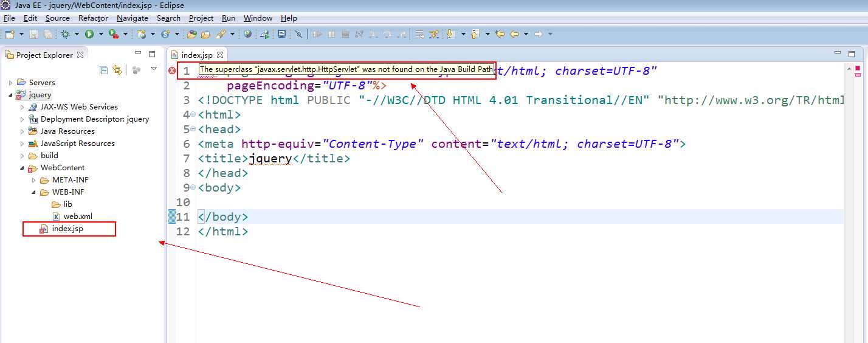Click the Disconnect debug icon
Viewport: 868px width, 343px height.
point(359,34)
